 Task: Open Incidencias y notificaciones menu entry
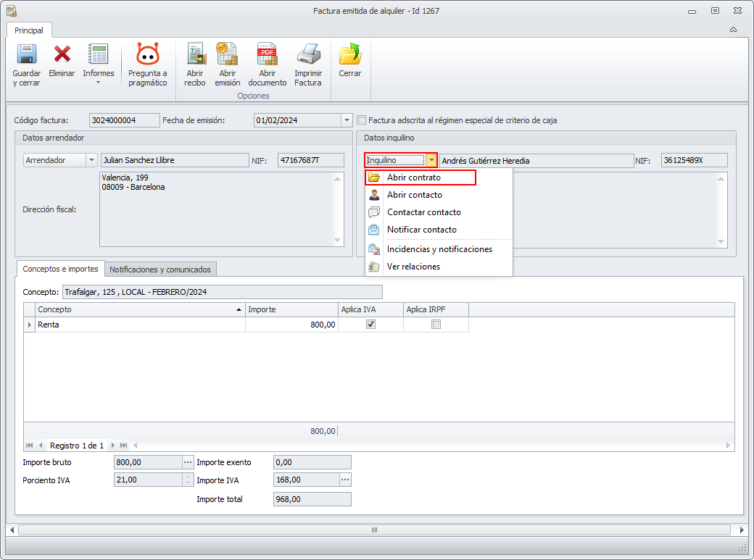coord(439,249)
